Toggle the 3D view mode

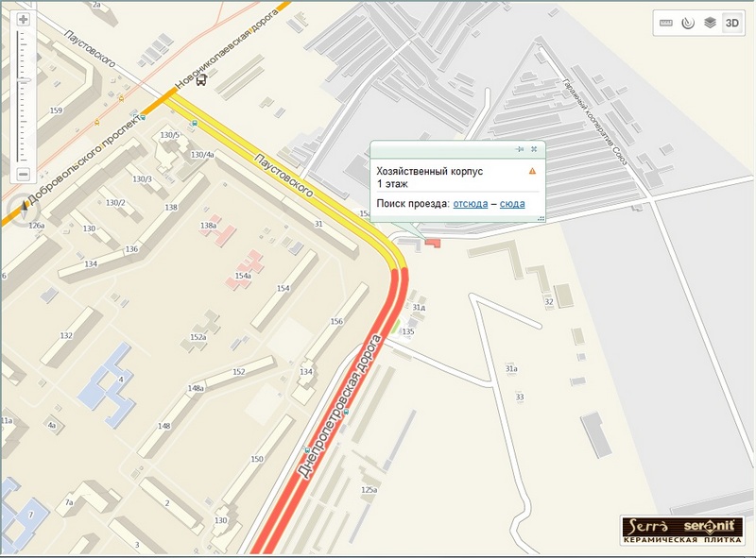[731, 24]
